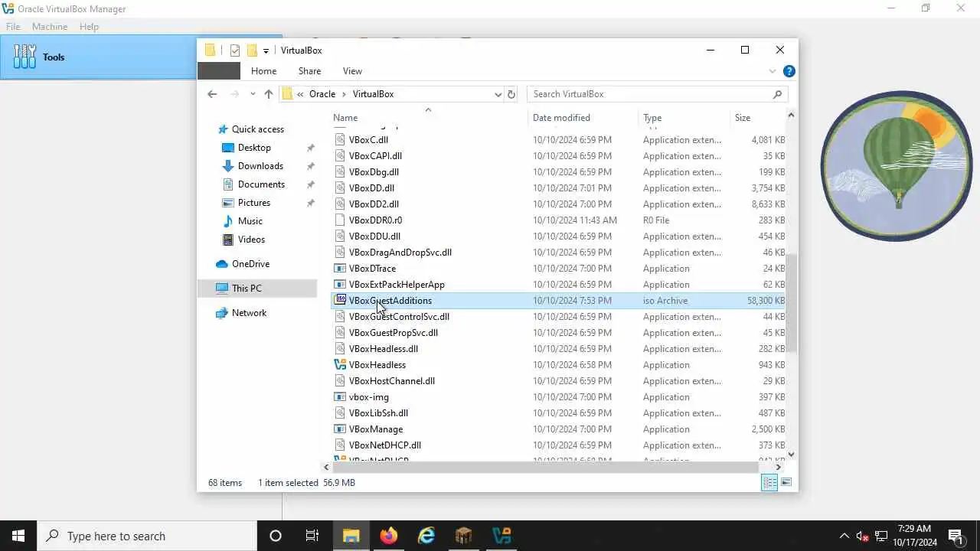Image resolution: width=980 pixels, height=551 pixels.
Task: Open Documents in the navigation pane
Action: click(x=261, y=184)
